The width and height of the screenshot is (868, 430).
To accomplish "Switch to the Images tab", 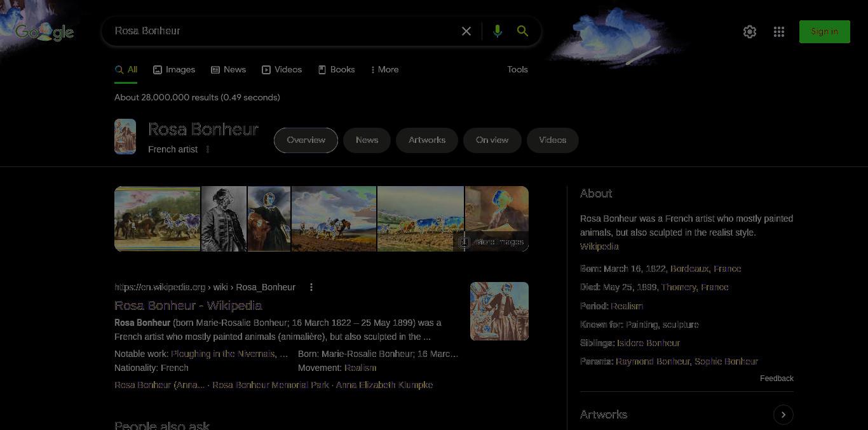I will [x=174, y=70].
